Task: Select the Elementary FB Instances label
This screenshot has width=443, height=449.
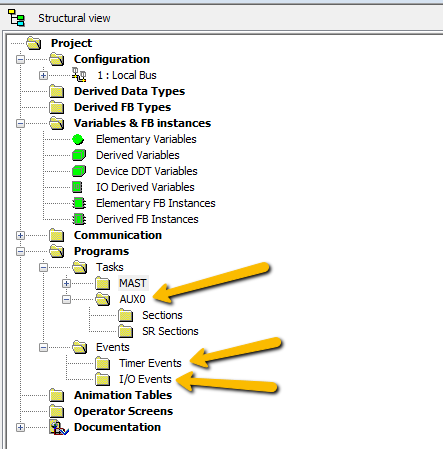Action: click(x=156, y=203)
